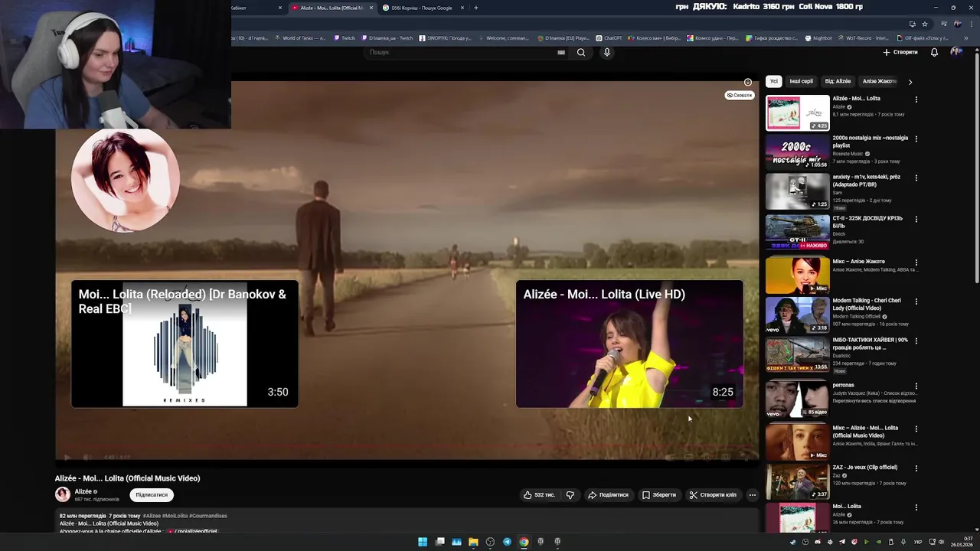Open the ChatGPT bookmark

609,37
